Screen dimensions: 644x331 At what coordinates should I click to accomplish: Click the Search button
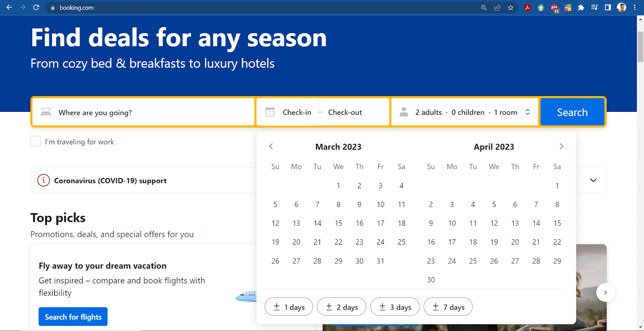[572, 112]
